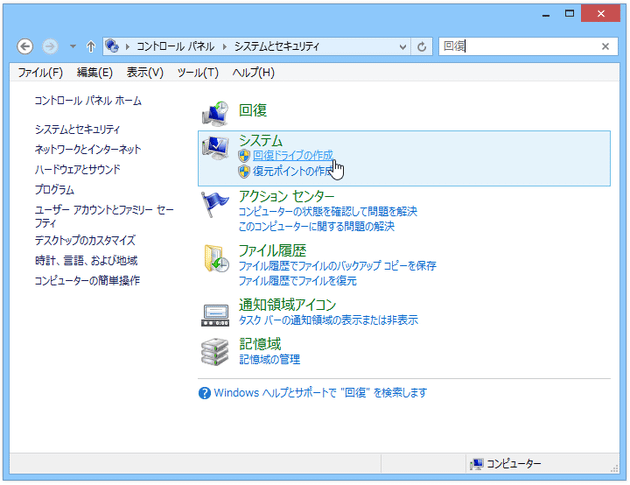Maximize the Control Panel window
Image resolution: width=630 pixels, height=485 pixels.
(x=569, y=14)
